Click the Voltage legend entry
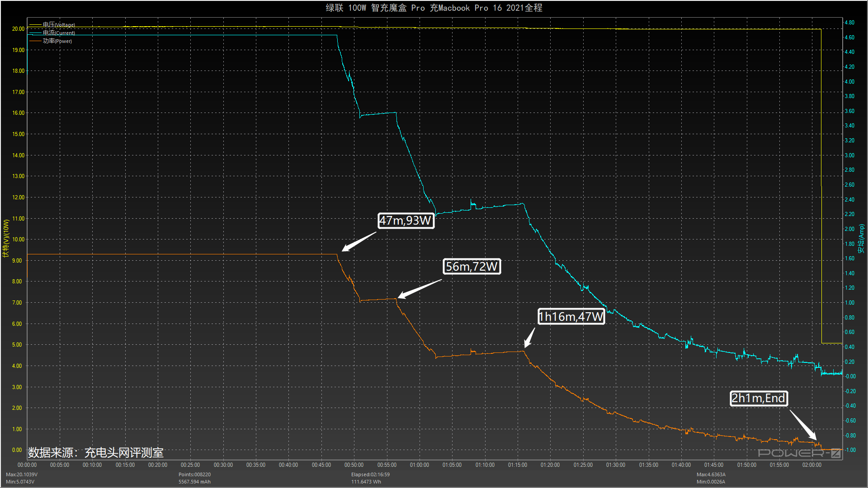Viewport: 868px width, 488px height. point(59,25)
